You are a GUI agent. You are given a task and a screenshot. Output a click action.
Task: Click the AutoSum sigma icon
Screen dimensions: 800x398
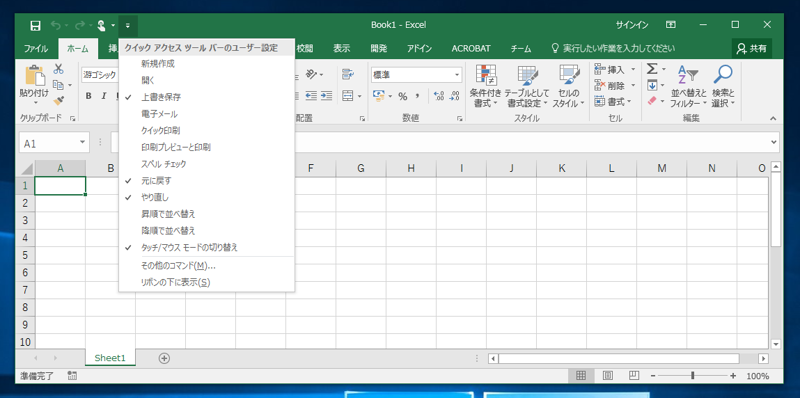652,68
